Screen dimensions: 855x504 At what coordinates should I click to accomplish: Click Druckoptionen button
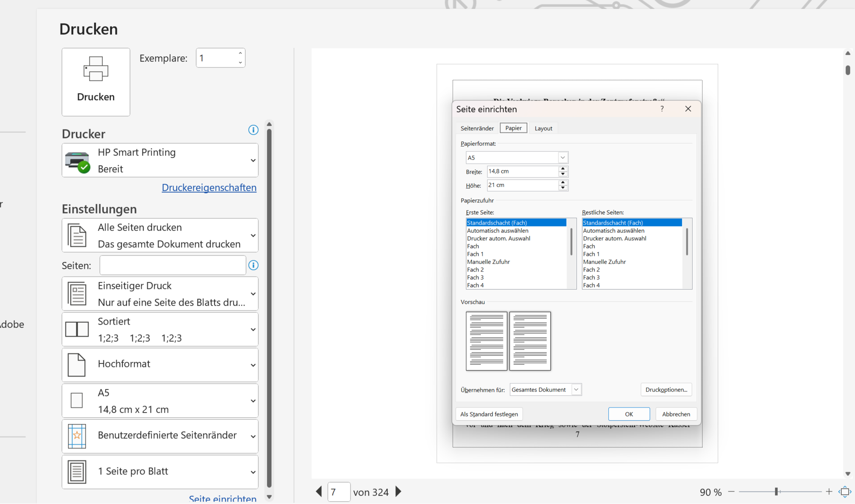click(x=666, y=390)
